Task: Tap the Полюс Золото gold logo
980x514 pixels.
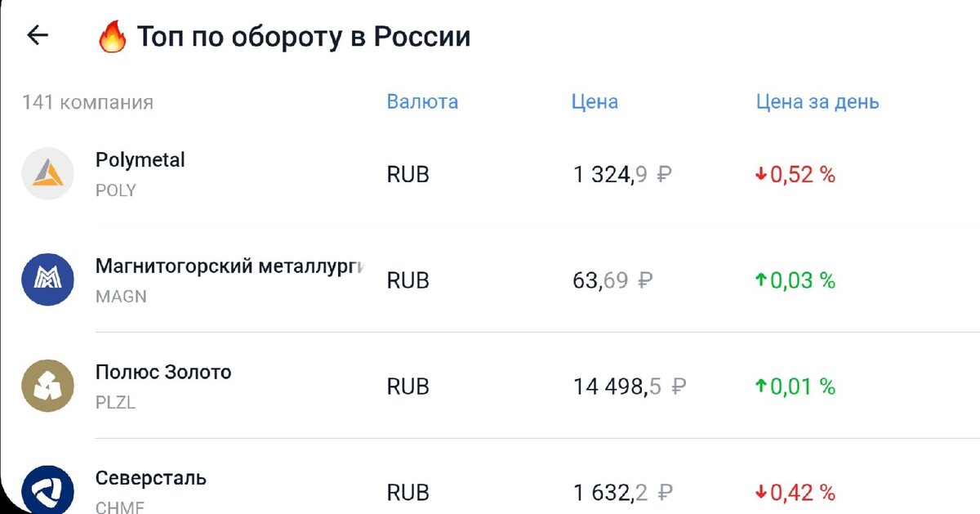Action: pos(48,386)
